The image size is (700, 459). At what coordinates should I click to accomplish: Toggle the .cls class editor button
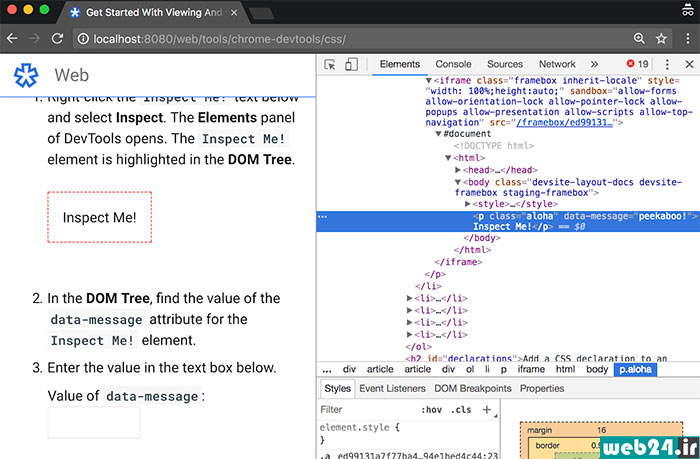tap(461, 409)
